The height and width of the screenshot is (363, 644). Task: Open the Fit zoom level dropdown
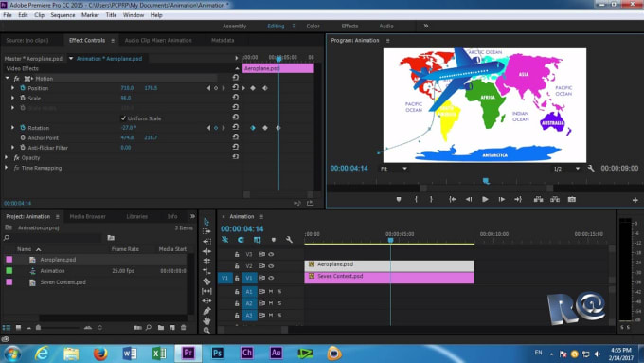coord(393,169)
